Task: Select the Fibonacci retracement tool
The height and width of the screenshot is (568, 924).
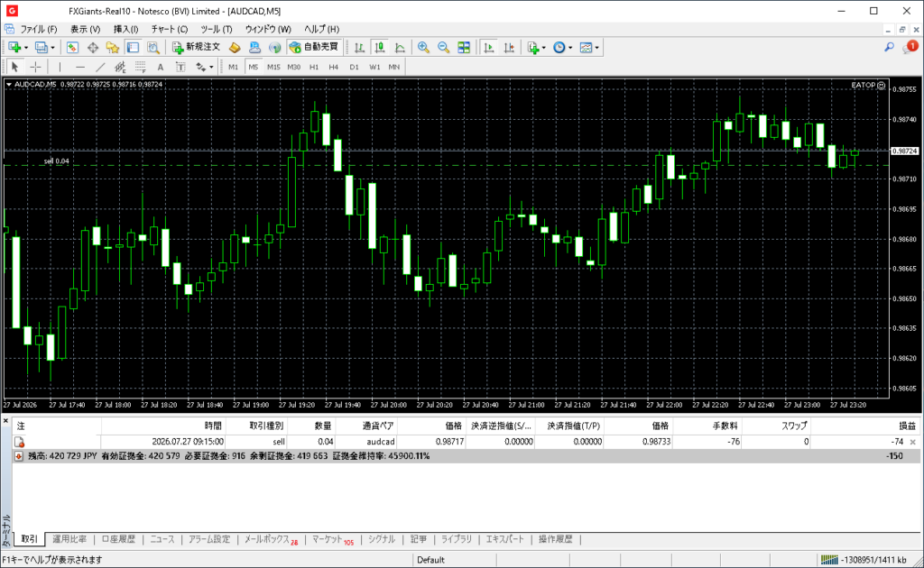Action: [x=140, y=67]
